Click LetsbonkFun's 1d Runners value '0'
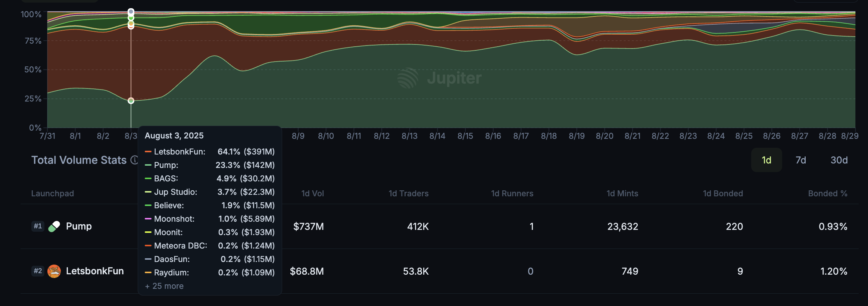Image resolution: width=868 pixels, height=306 pixels. coord(531,271)
